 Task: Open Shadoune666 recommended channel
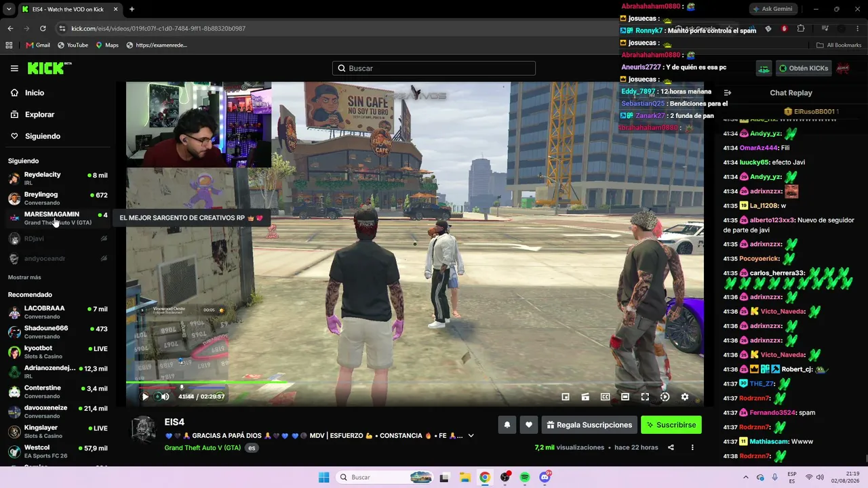pyautogui.click(x=58, y=332)
